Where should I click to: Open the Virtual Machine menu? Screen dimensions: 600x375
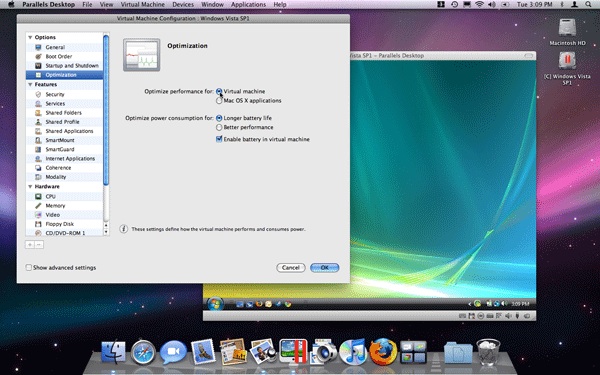143,5
